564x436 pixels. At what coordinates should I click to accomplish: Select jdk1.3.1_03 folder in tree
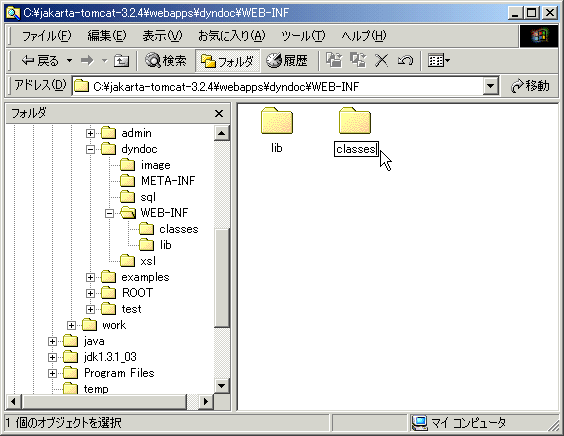pyautogui.click(x=110, y=357)
